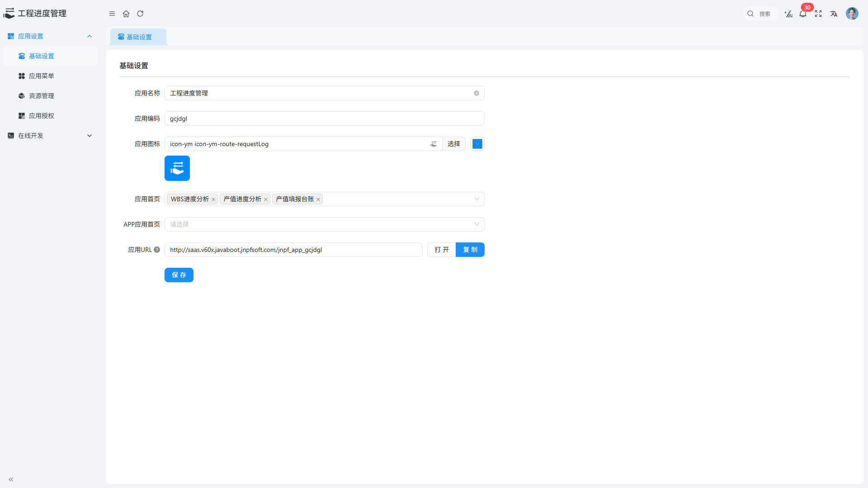Remove the WBS进度分析 tag
Screen dimensions: 868x488
pos(213,199)
